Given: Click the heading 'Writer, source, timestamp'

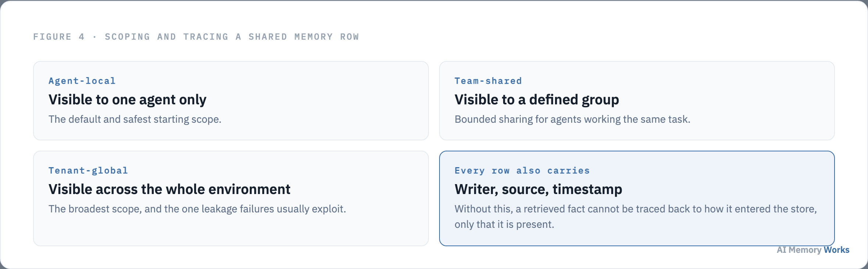Looking at the screenshot, I should coord(538,189).
